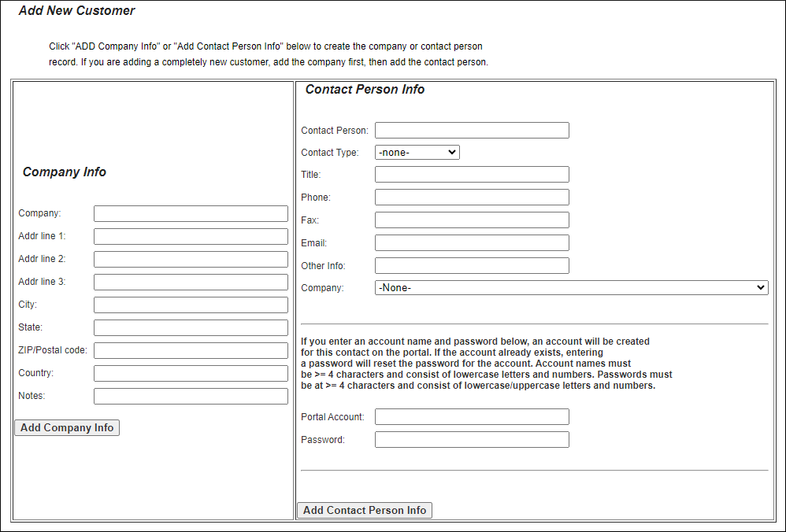
Task: Select the Phone input field
Action: click(471, 197)
